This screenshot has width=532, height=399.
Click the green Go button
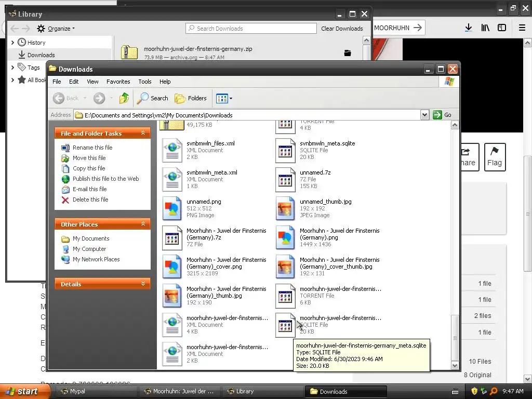tap(442, 115)
